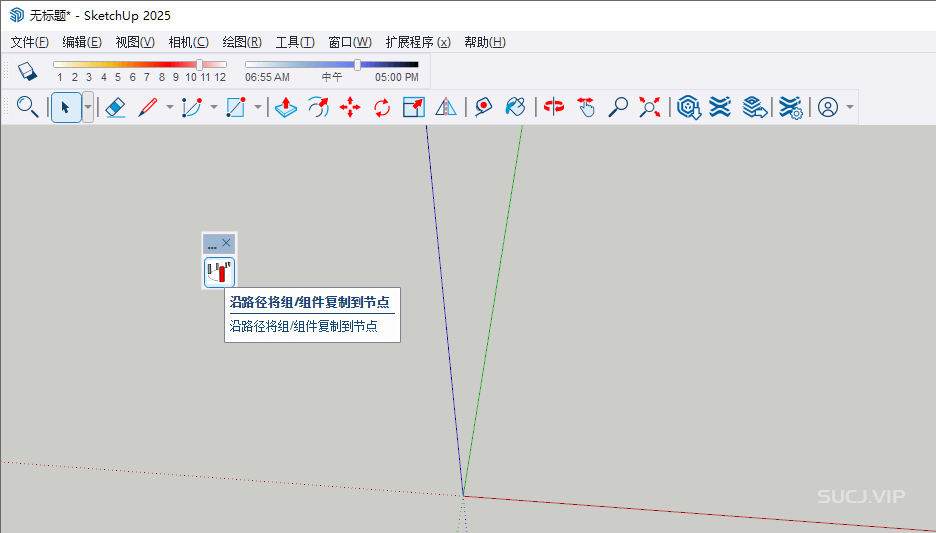Screen dimensions: 936x533
Task: Pick the Line pencil tool
Action: click(x=147, y=107)
